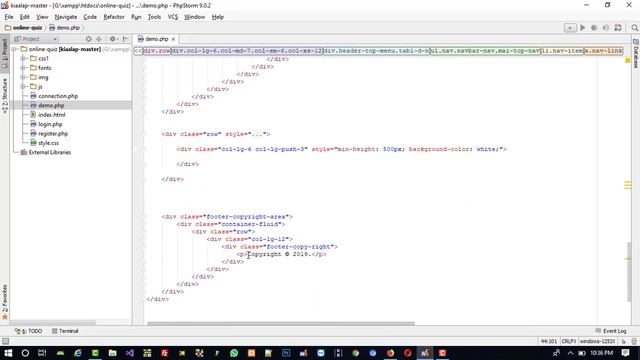Click the tool windows quick access icon
This screenshot has width=640, height=360.
(x=5, y=341)
